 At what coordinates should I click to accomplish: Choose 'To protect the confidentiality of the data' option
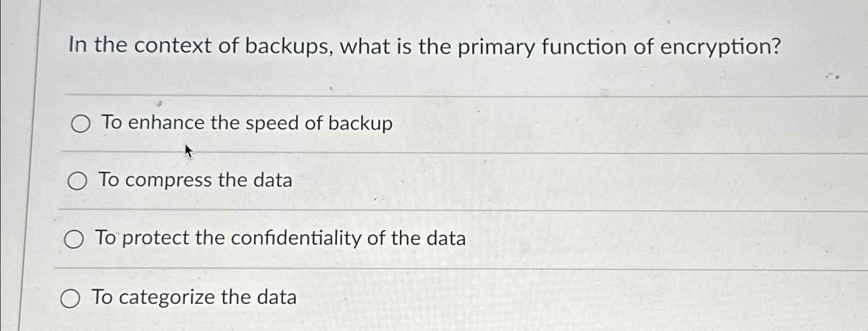pos(74,238)
